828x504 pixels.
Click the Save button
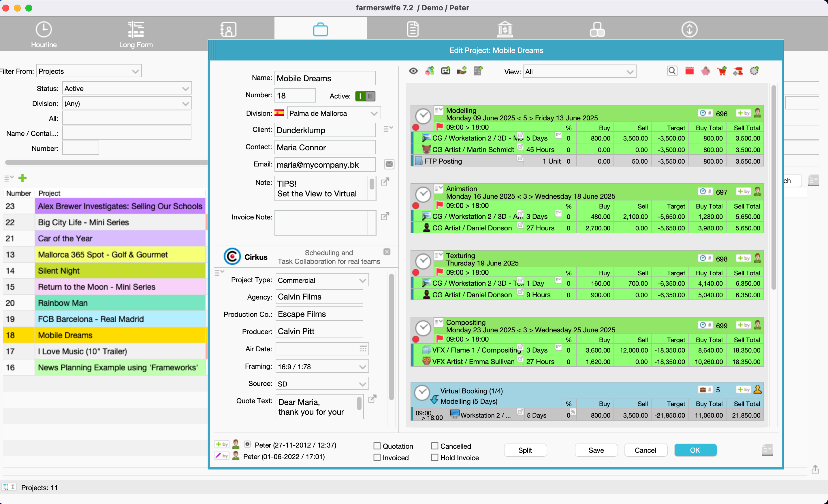[596, 450]
